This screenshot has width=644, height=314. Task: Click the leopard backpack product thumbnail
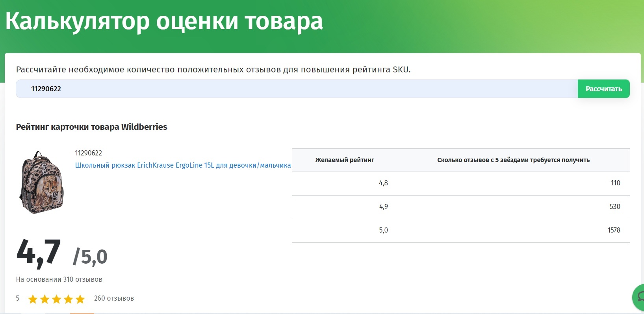pos(42,183)
